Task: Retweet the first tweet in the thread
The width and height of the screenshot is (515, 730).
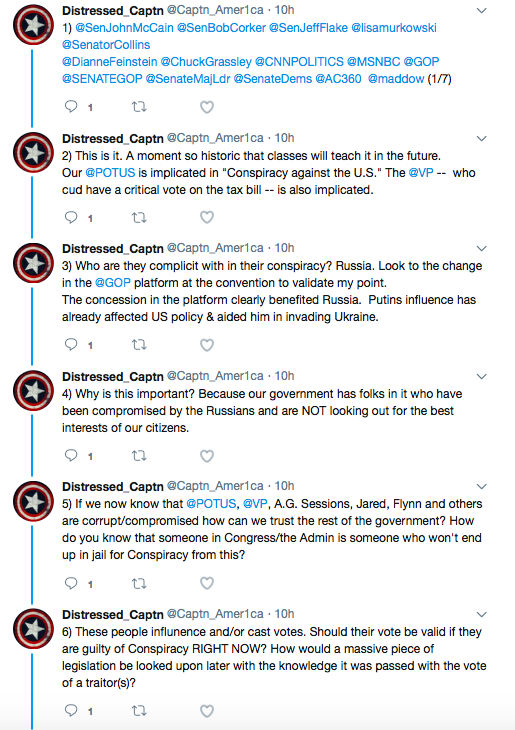Action: [x=139, y=107]
